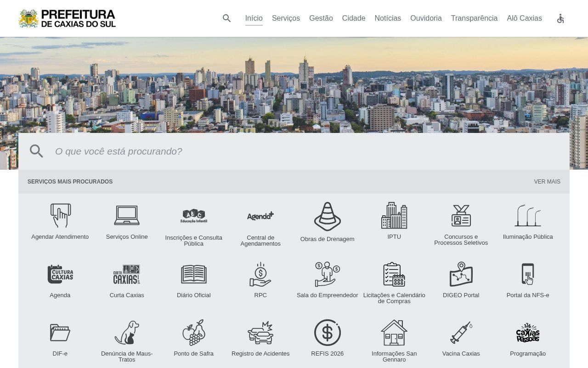Open the Gestão menu

point(321,18)
